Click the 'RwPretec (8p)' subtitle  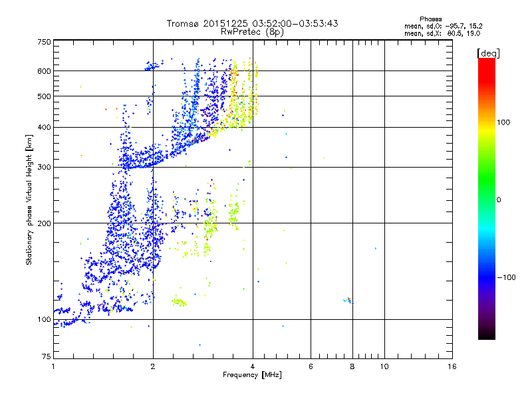(252, 32)
